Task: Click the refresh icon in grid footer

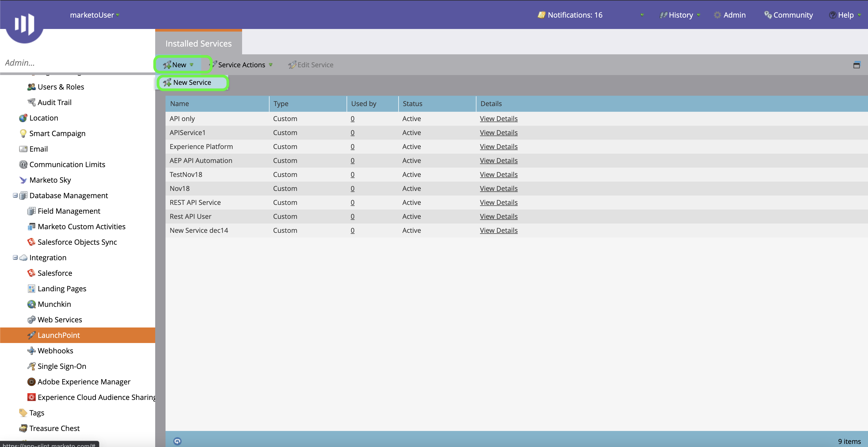Action: [x=177, y=441]
